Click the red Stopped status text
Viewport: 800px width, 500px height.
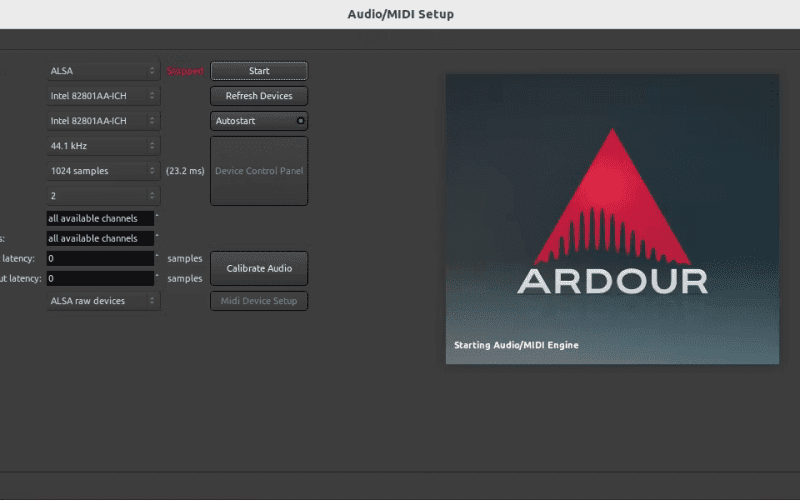pos(185,71)
